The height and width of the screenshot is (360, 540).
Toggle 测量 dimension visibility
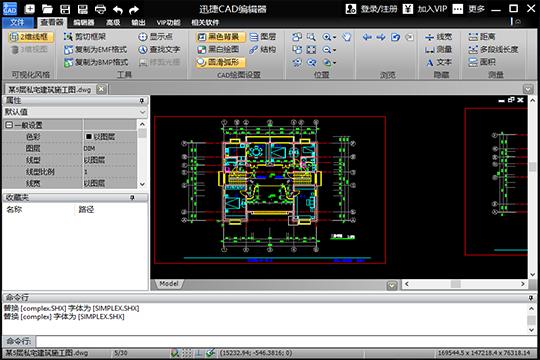tap(438, 49)
